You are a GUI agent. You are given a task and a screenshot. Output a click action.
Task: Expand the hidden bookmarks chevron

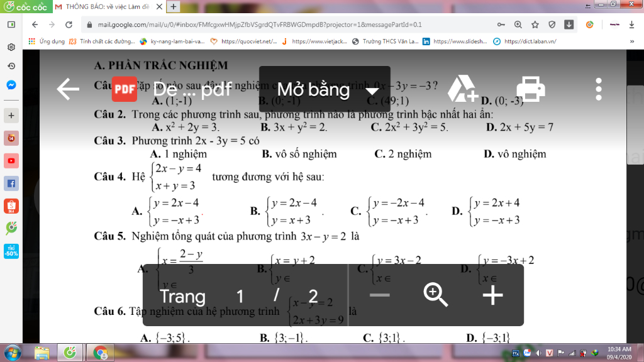coord(631,41)
